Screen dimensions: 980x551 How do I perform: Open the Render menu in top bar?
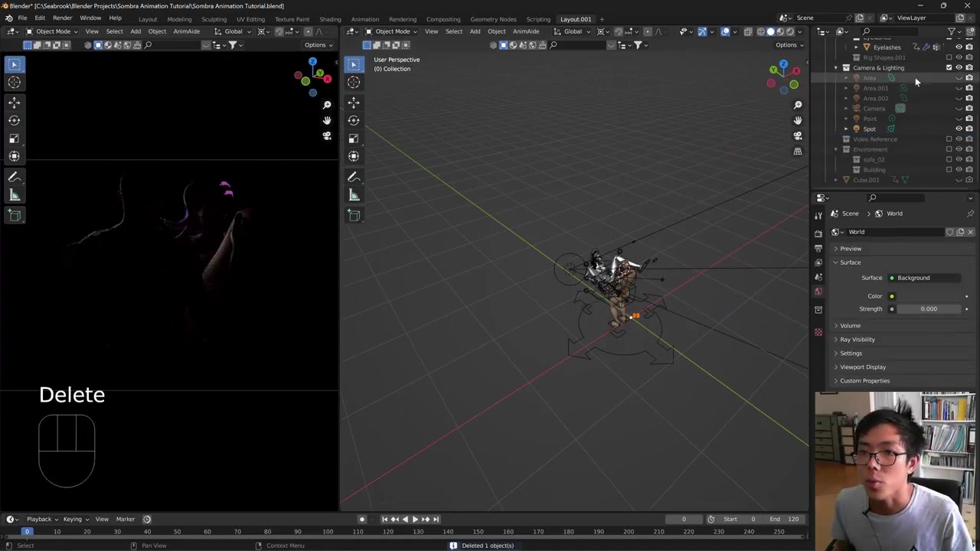62,18
